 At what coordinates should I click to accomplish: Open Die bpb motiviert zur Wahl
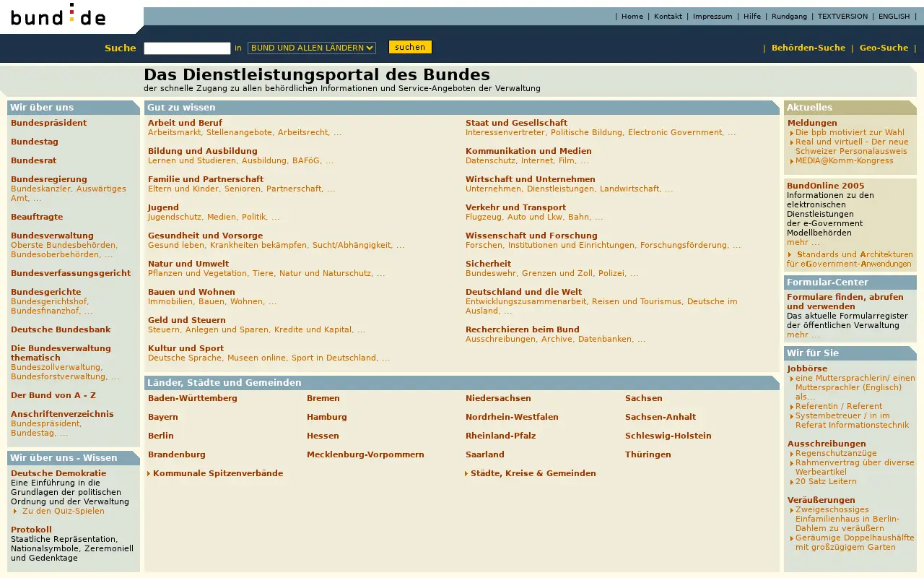(x=850, y=133)
